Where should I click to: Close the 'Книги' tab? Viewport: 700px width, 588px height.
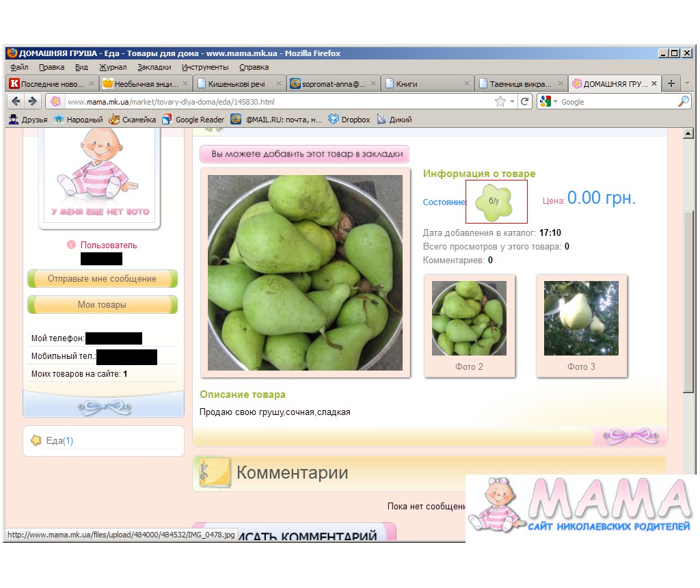[467, 83]
